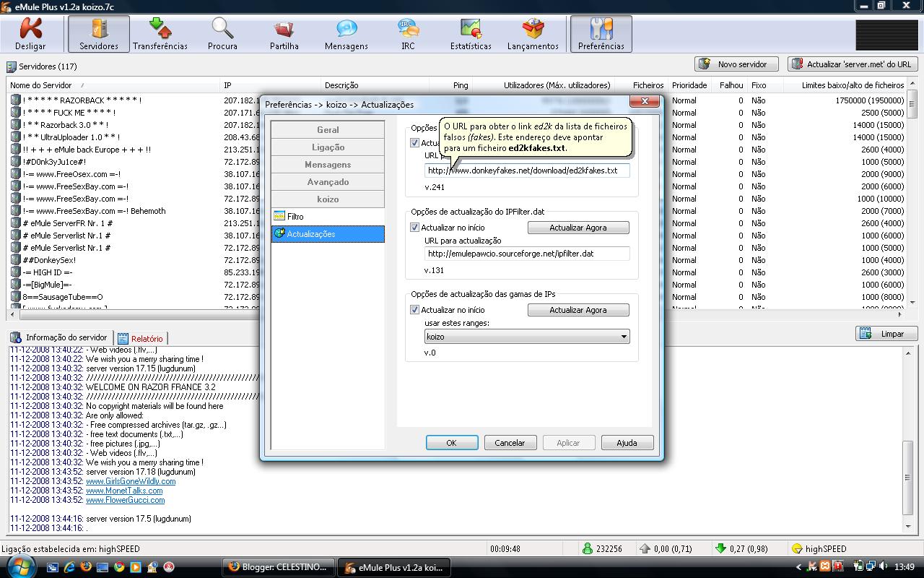Toggle IP ranges 'Actualizar no início' checkbox
The width and height of the screenshot is (924, 578).
click(415, 310)
